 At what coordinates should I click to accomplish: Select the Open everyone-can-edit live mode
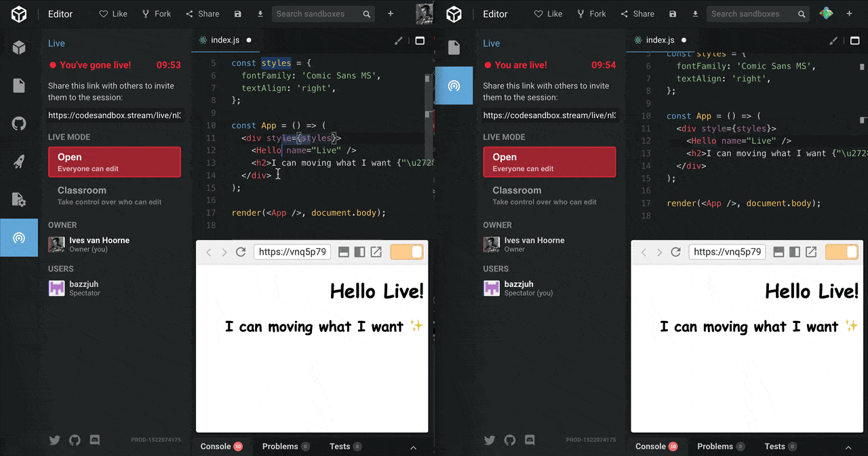[114, 161]
